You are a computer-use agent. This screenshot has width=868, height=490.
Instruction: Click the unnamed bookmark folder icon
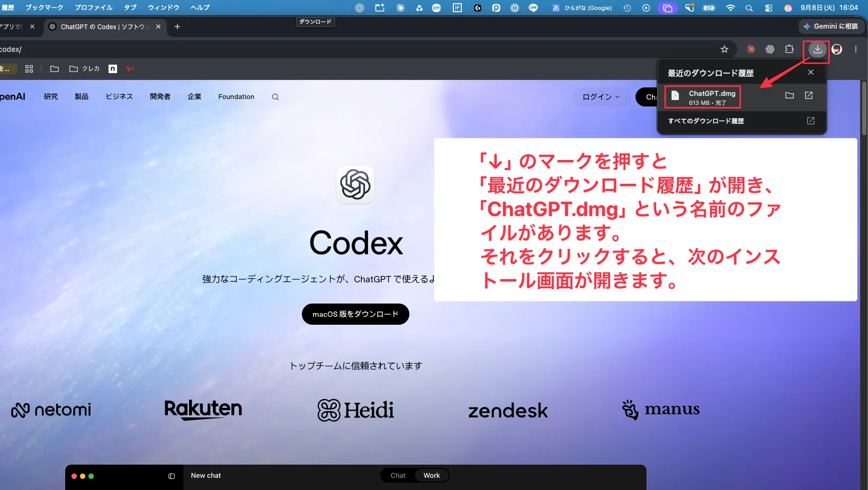(55, 69)
